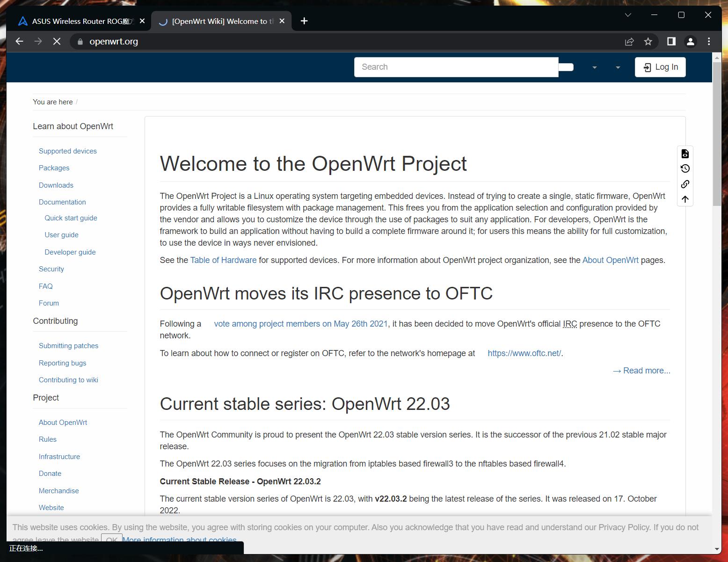Click the scrollbar down arrow
Image resolution: width=728 pixels, height=562 pixels.
click(717, 549)
